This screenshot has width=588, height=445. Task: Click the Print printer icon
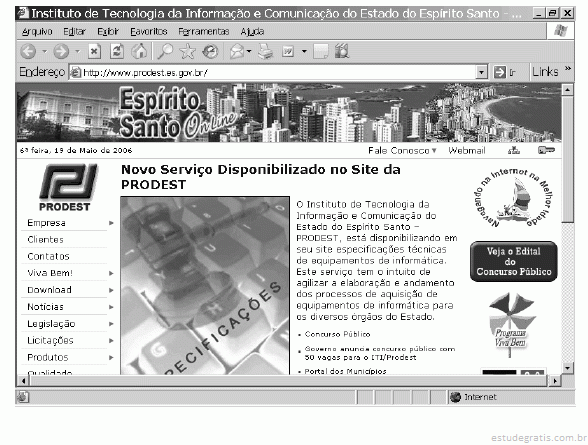[266, 51]
